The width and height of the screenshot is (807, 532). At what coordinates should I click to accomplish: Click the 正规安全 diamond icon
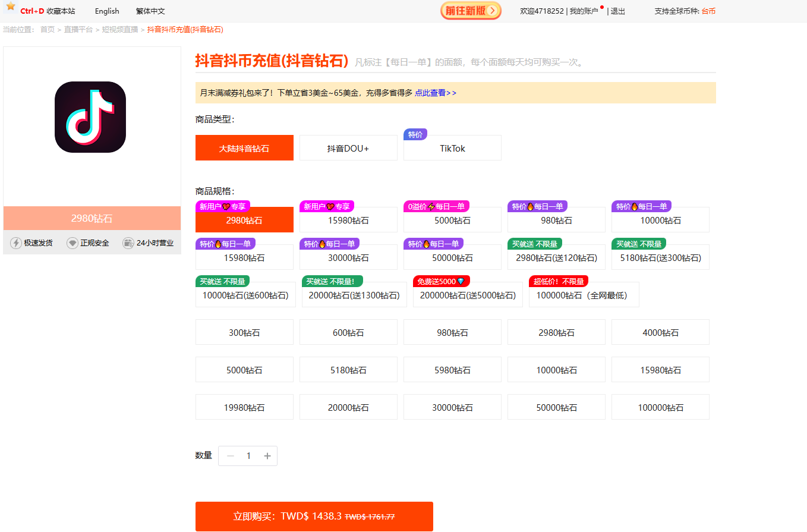[70, 243]
